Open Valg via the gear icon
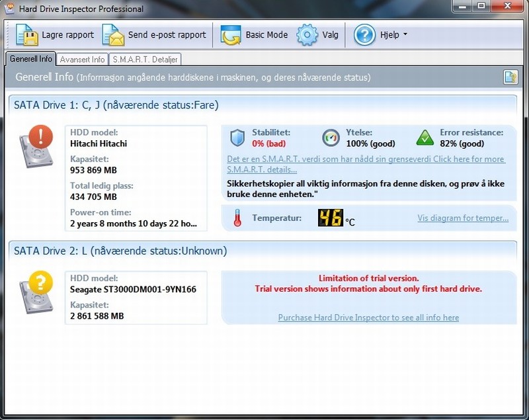529x420 pixels. click(307, 35)
